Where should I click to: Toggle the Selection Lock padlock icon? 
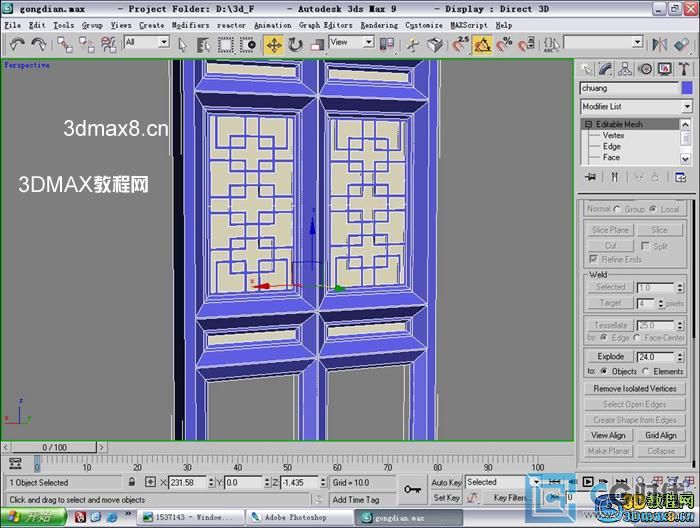tap(131, 482)
